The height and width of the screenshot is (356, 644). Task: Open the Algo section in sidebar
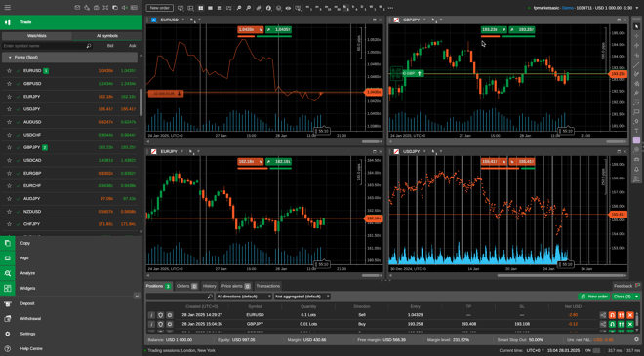click(23, 258)
